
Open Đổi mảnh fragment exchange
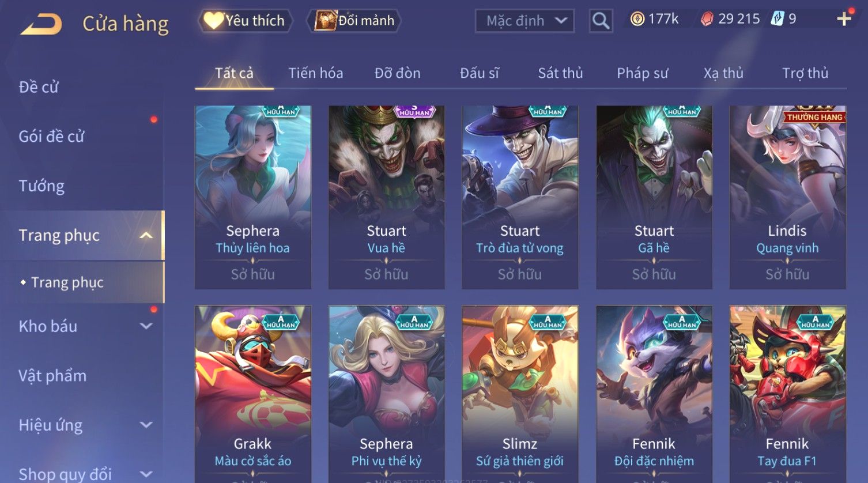point(354,21)
